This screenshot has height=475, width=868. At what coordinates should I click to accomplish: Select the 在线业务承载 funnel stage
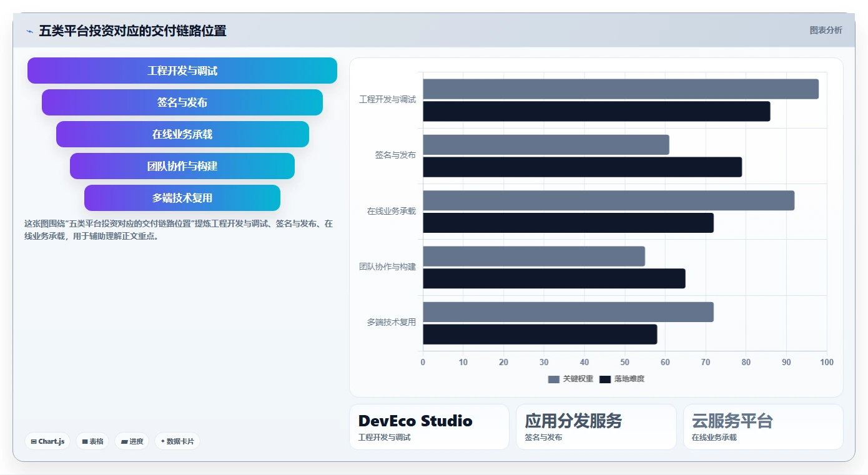point(182,134)
